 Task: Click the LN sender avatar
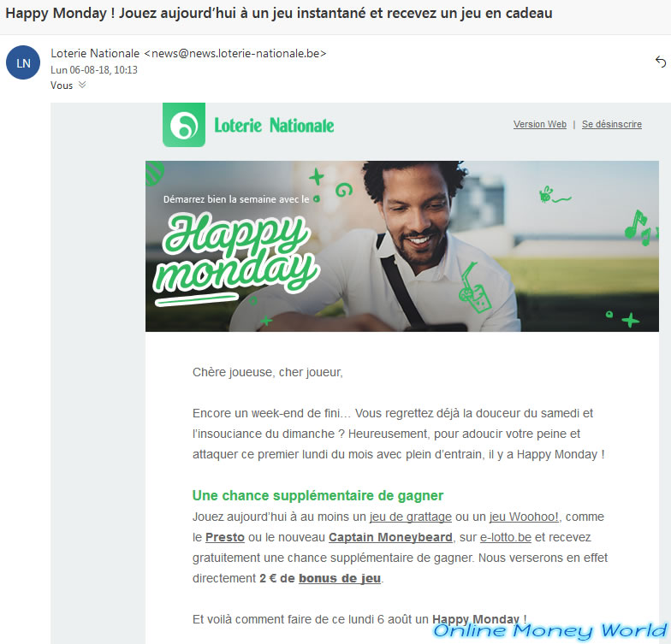tap(23, 63)
